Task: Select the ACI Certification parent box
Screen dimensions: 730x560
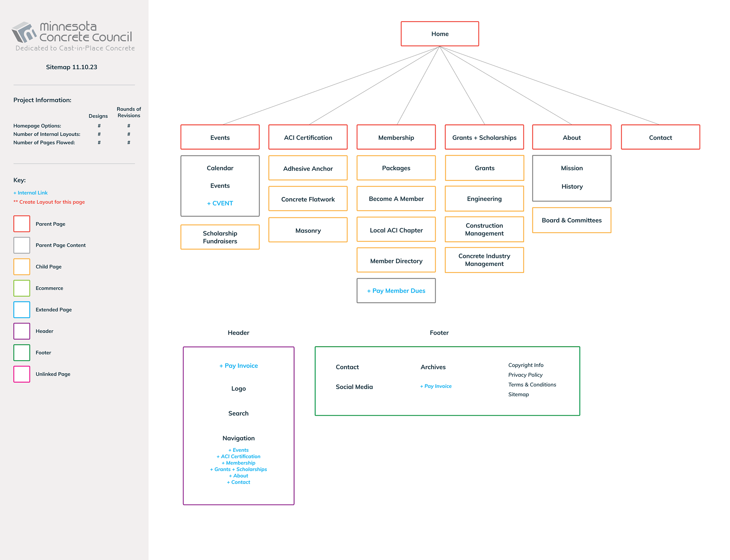Action: tap(308, 138)
